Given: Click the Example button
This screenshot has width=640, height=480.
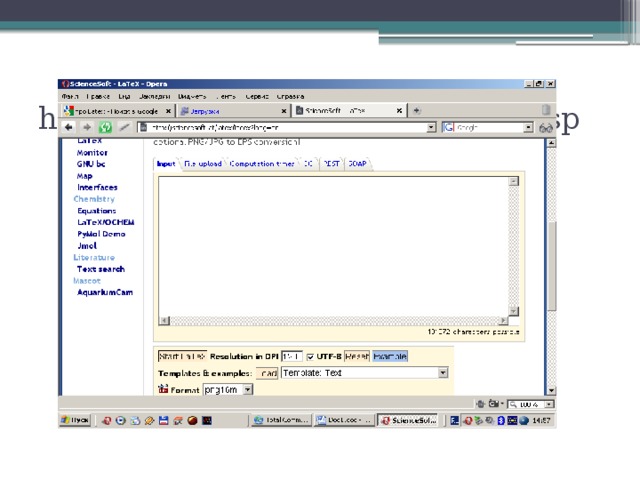Looking at the screenshot, I should tap(390, 356).
